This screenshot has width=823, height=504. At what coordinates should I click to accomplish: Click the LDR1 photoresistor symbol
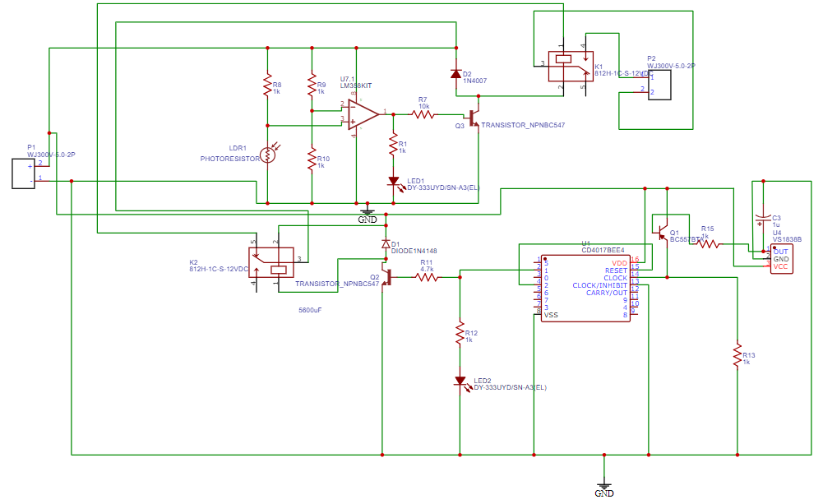coord(268,155)
